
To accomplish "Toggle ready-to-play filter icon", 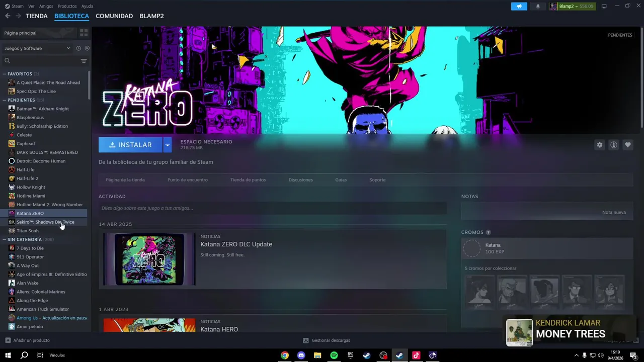I will (x=87, y=48).
